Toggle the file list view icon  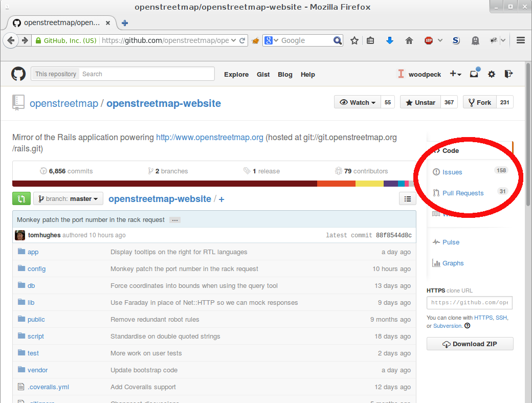tap(408, 199)
